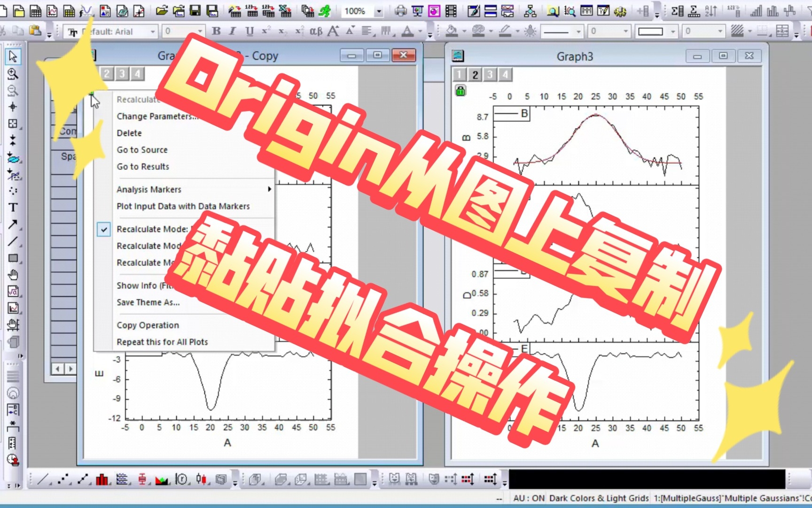Click worksheet left scroll arrow button
The image size is (812, 508).
point(57,369)
